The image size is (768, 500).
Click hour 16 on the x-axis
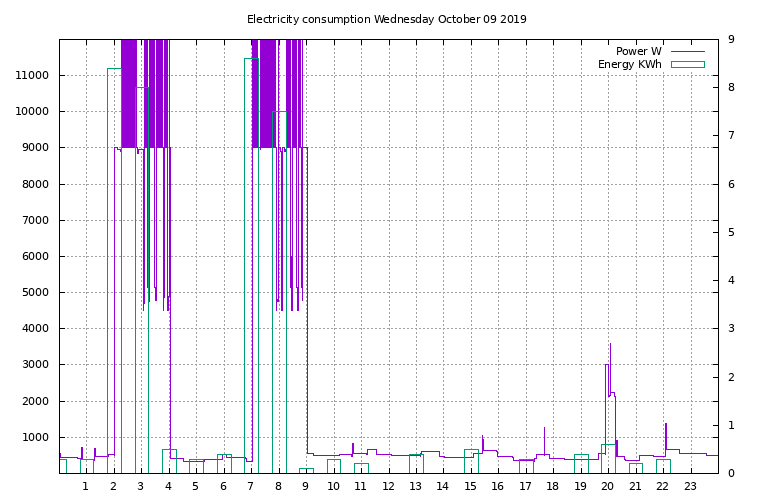[498, 486]
